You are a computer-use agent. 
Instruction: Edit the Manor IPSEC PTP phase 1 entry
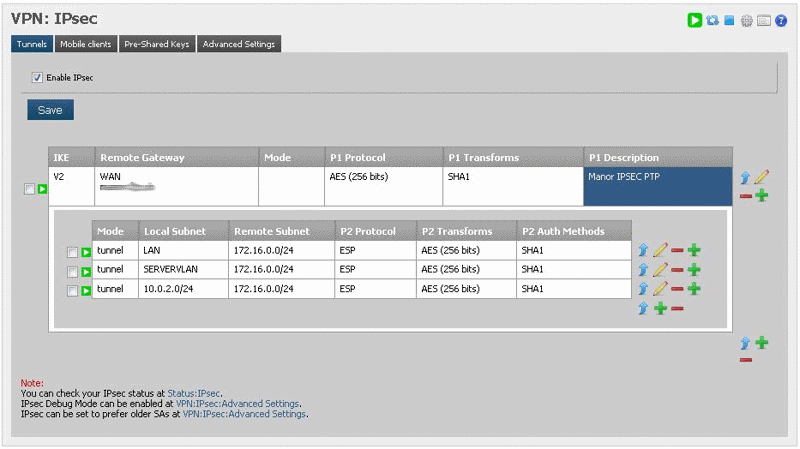coord(762,177)
